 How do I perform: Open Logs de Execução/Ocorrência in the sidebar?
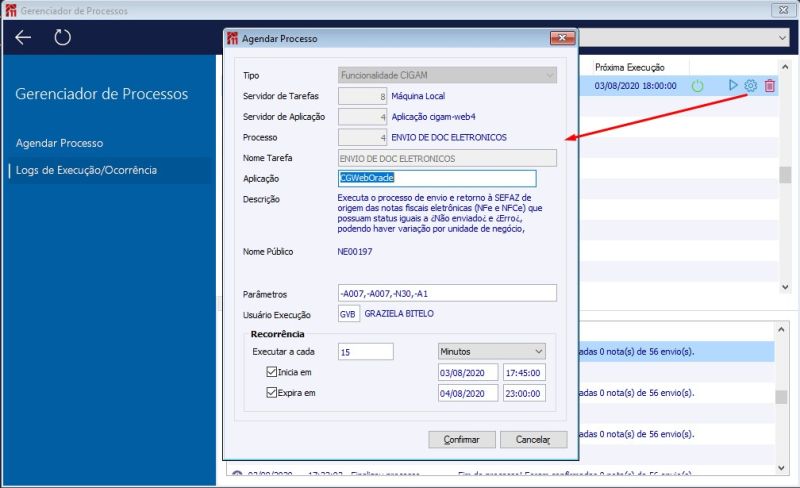coord(86,170)
